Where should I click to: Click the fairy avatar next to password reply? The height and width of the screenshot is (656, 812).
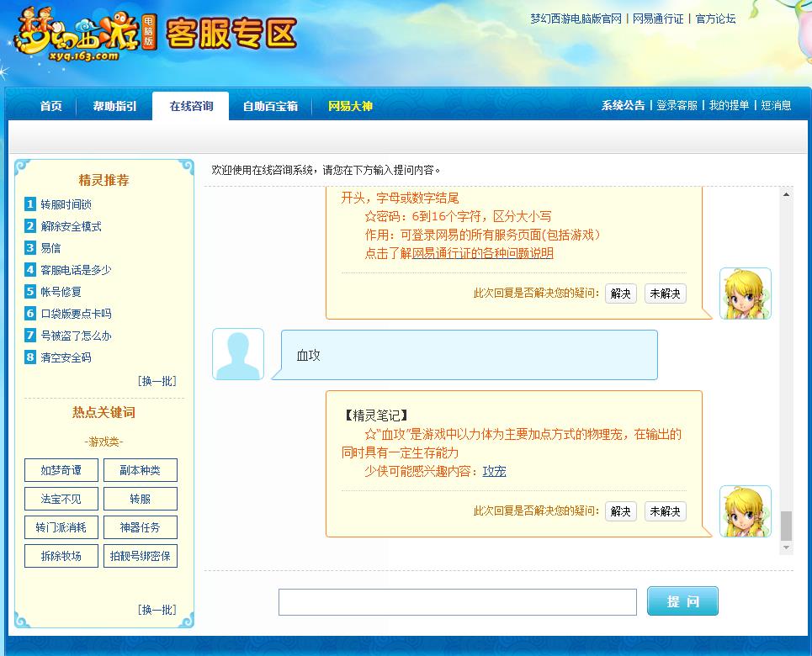click(745, 294)
